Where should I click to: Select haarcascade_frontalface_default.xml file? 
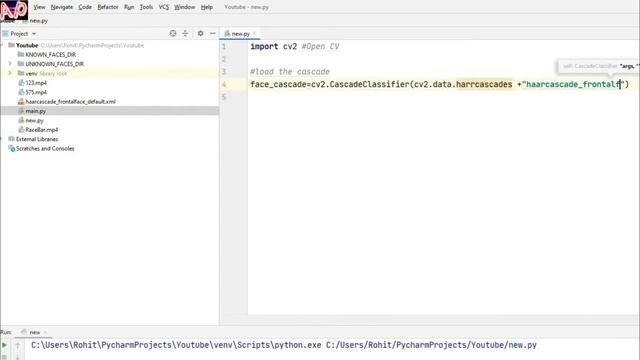70,102
